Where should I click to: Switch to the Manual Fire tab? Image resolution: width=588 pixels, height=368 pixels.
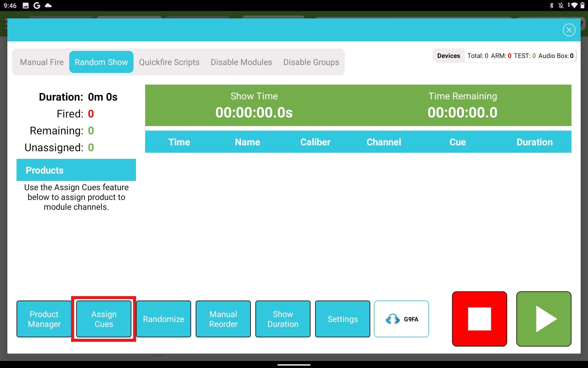tap(42, 62)
